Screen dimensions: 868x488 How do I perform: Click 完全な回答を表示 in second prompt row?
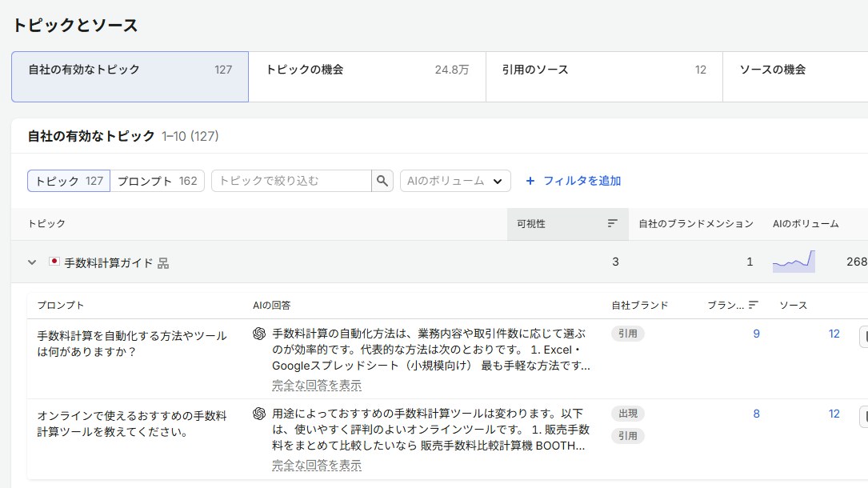point(317,466)
